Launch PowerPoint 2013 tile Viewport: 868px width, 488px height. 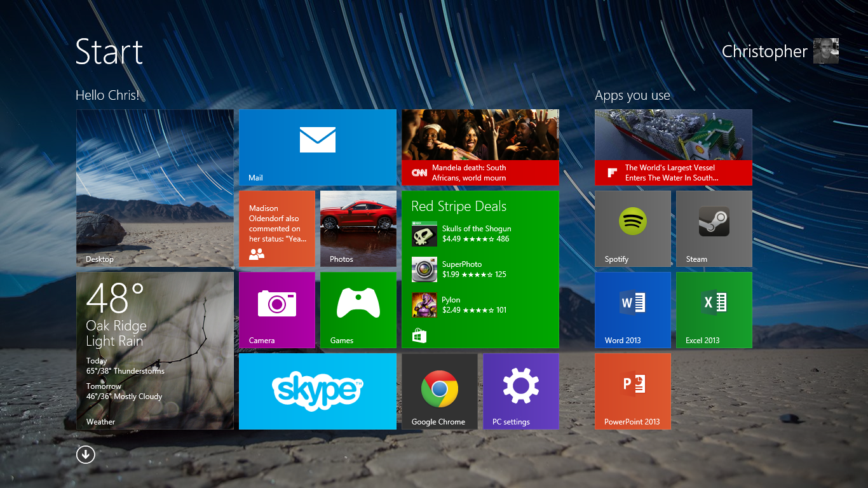pos(633,391)
